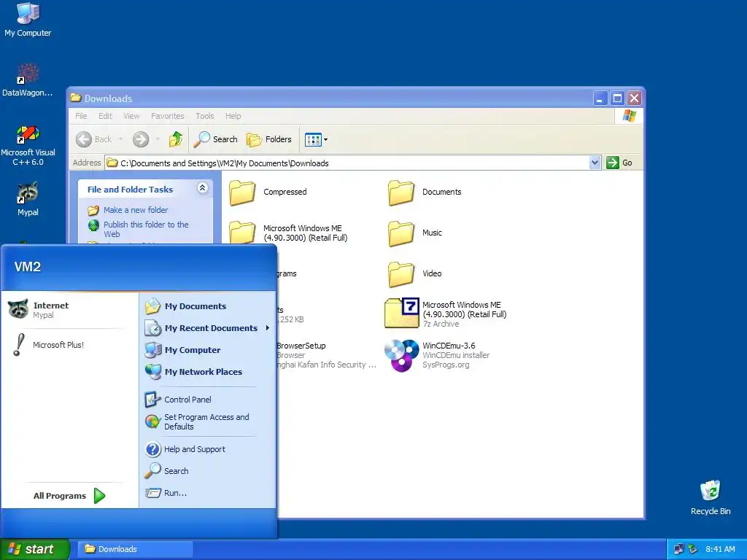Image resolution: width=747 pixels, height=560 pixels.
Task: Open Run... dialog
Action: click(207, 493)
